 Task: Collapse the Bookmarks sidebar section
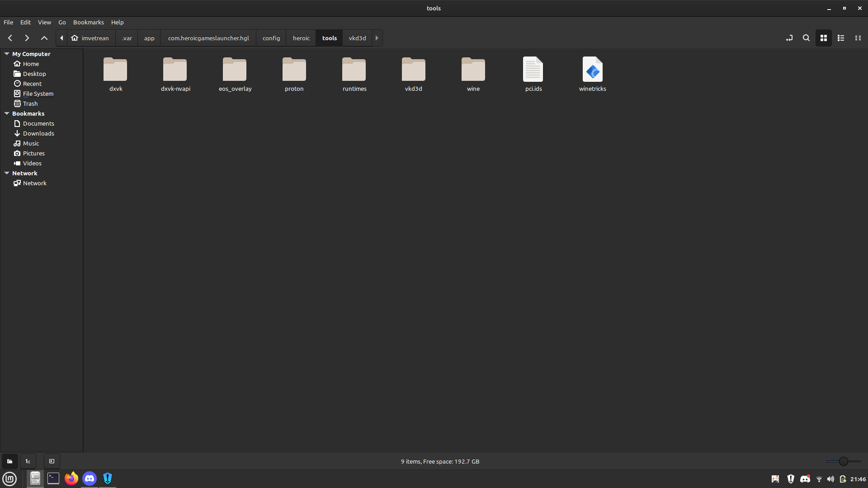click(7, 113)
